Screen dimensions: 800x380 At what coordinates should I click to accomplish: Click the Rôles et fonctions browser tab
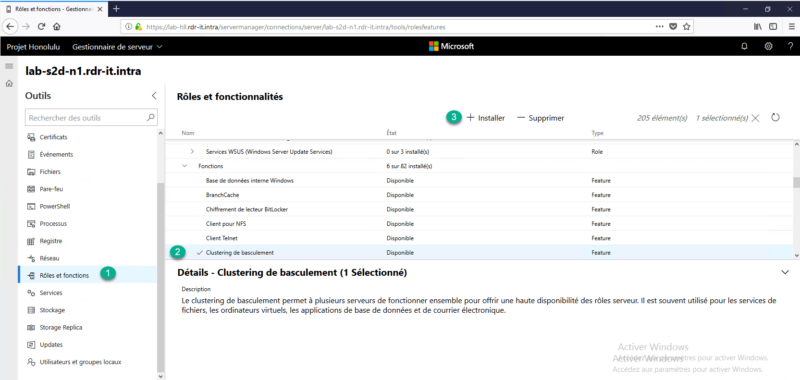coord(55,9)
